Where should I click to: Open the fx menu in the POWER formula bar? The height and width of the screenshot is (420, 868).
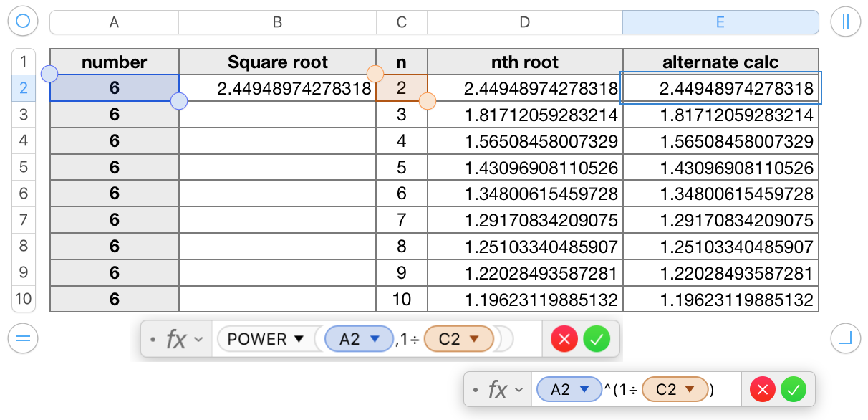[185, 339]
